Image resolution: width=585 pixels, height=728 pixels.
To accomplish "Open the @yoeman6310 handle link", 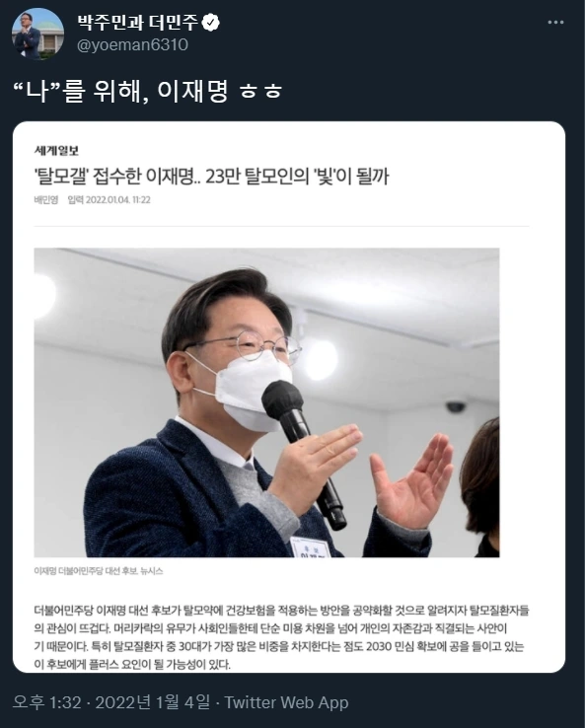I will [132, 45].
